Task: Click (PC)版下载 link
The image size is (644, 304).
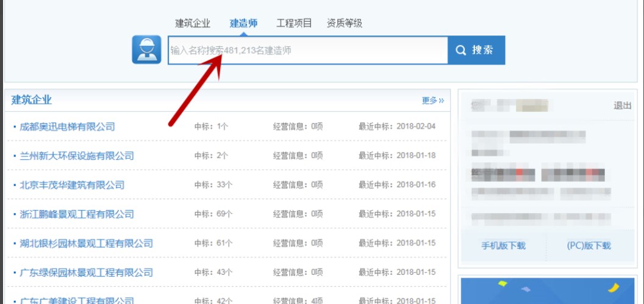Action: [589, 246]
